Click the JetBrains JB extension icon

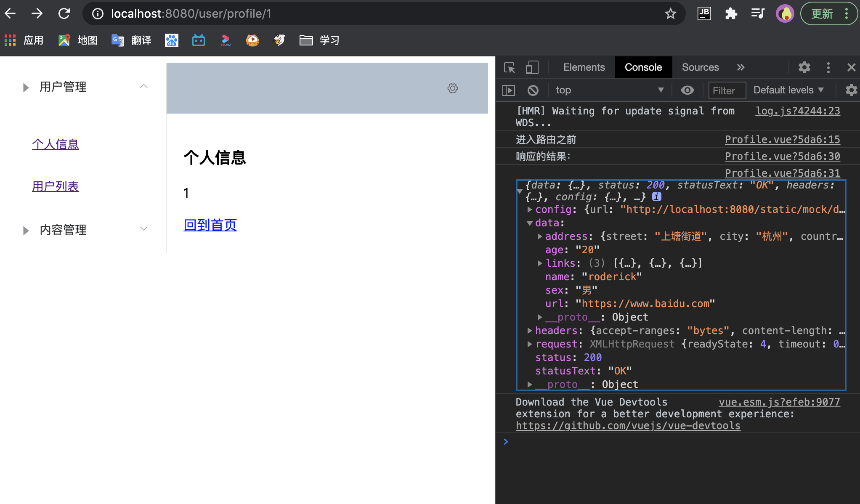coord(704,14)
